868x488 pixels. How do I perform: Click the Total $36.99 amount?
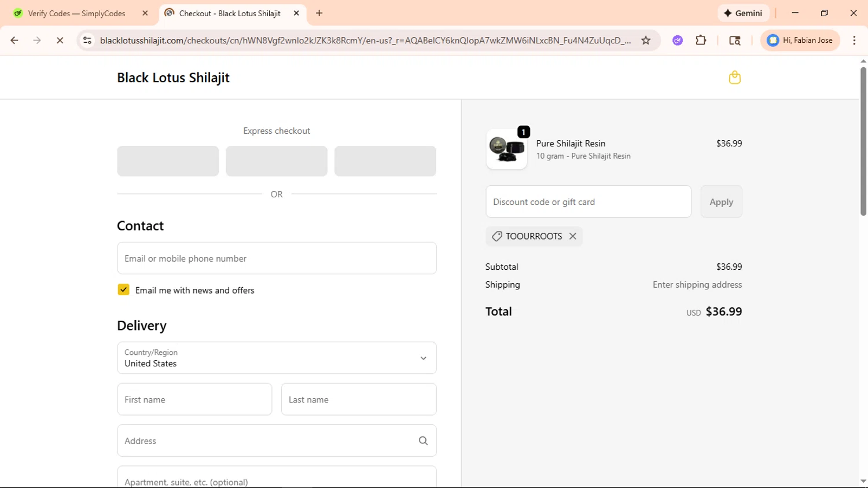(x=724, y=311)
